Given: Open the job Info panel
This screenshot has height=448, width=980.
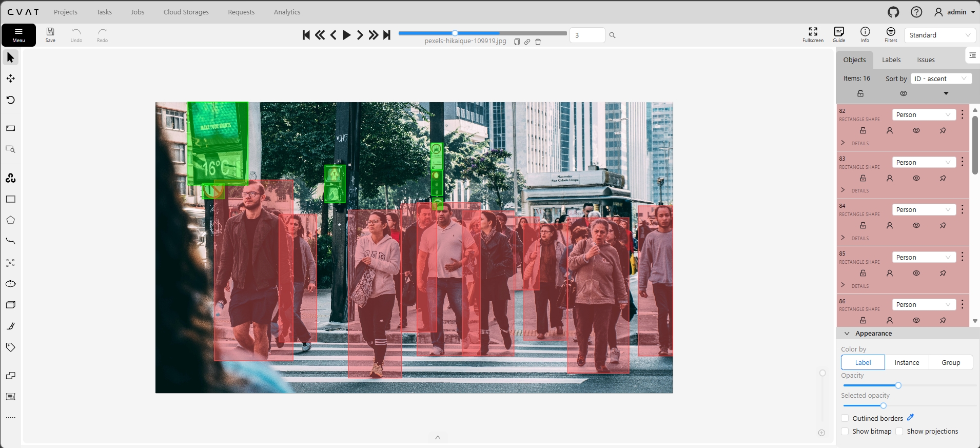Looking at the screenshot, I should [865, 35].
